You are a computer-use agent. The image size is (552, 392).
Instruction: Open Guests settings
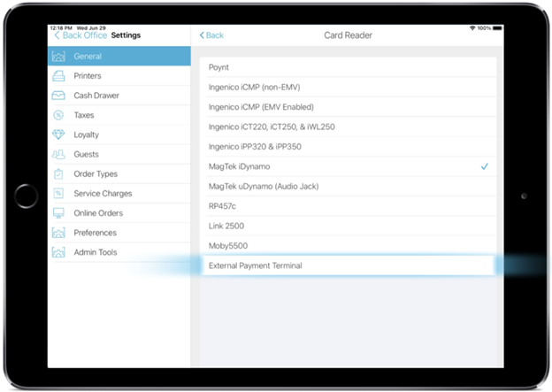[119, 154]
